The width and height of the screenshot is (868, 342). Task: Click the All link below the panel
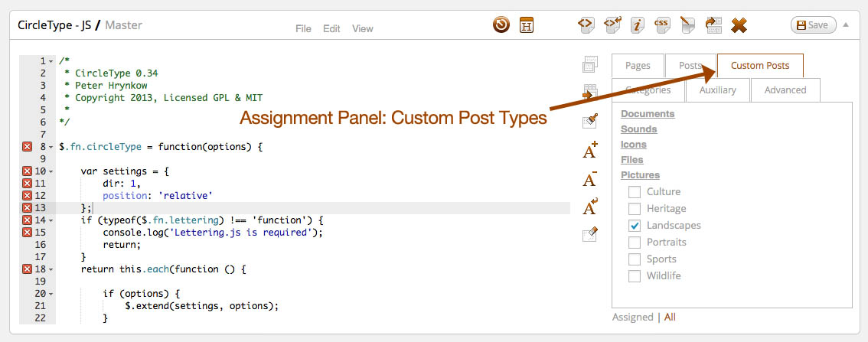(670, 317)
